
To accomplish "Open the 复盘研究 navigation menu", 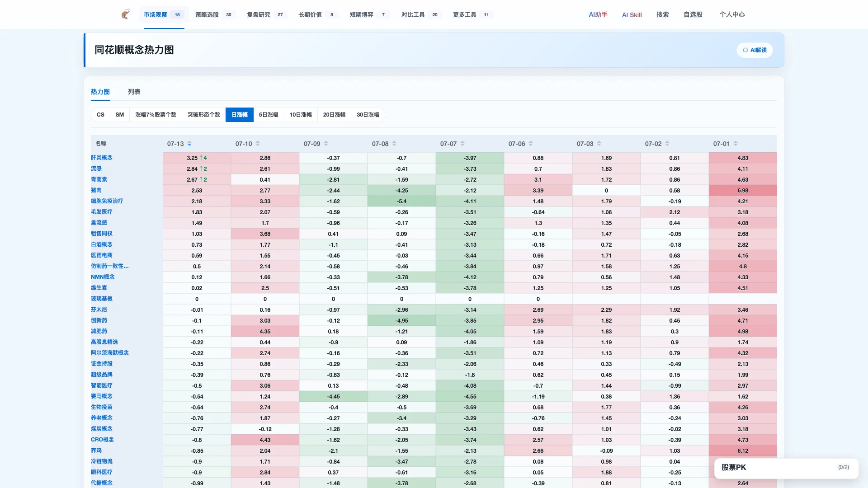I will pos(267,14).
